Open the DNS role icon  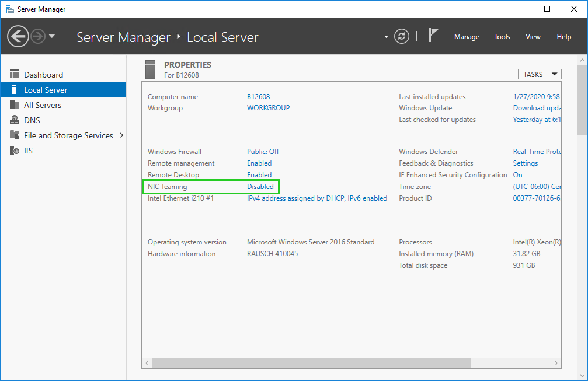click(15, 120)
